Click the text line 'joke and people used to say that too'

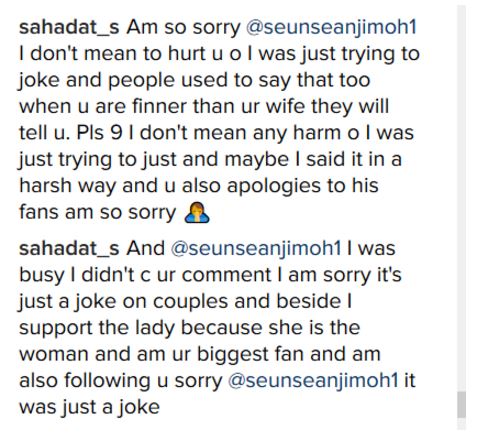[x=195, y=81]
